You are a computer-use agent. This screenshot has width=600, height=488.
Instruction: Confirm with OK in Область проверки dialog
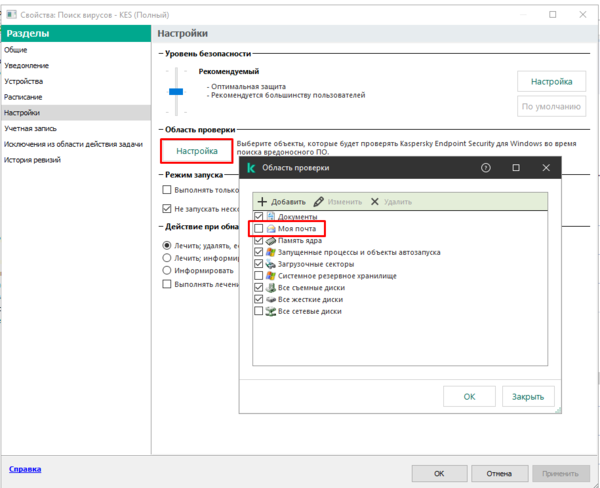coord(469,397)
